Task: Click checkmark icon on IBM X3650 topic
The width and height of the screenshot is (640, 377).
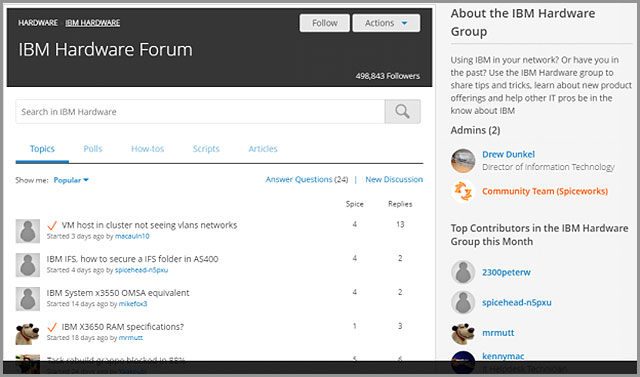Action: click(x=52, y=327)
